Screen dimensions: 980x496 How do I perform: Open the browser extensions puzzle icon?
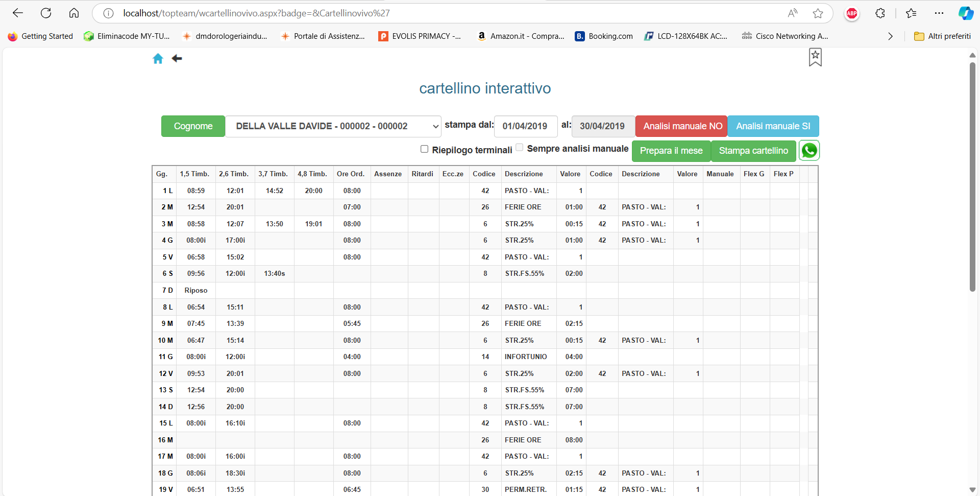coord(880,13)
